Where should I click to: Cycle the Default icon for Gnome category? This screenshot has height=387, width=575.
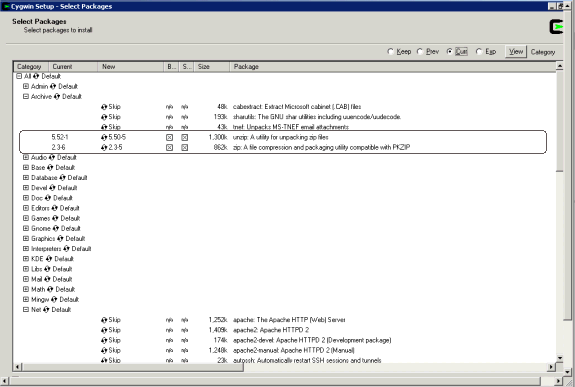click(56, 229)
